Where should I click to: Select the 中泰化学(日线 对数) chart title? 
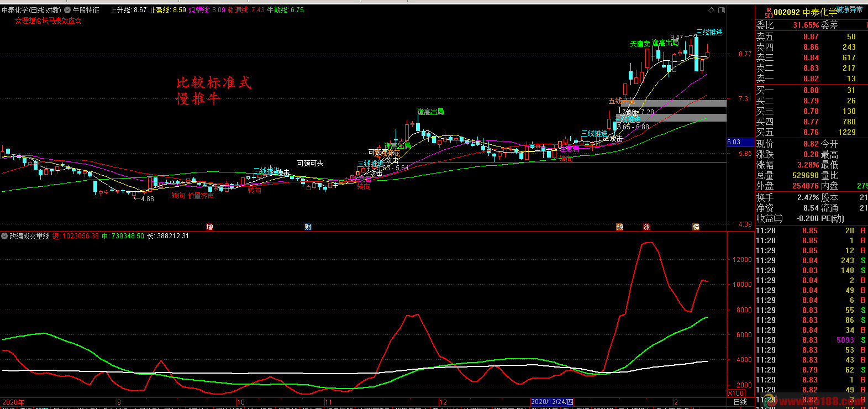31,10
